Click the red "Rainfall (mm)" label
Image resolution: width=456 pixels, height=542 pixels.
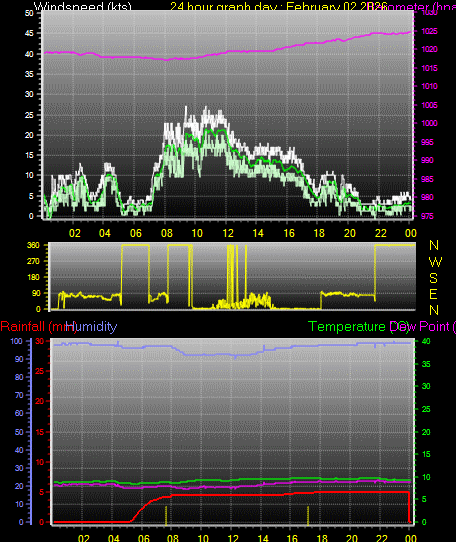tap(38, 327)
